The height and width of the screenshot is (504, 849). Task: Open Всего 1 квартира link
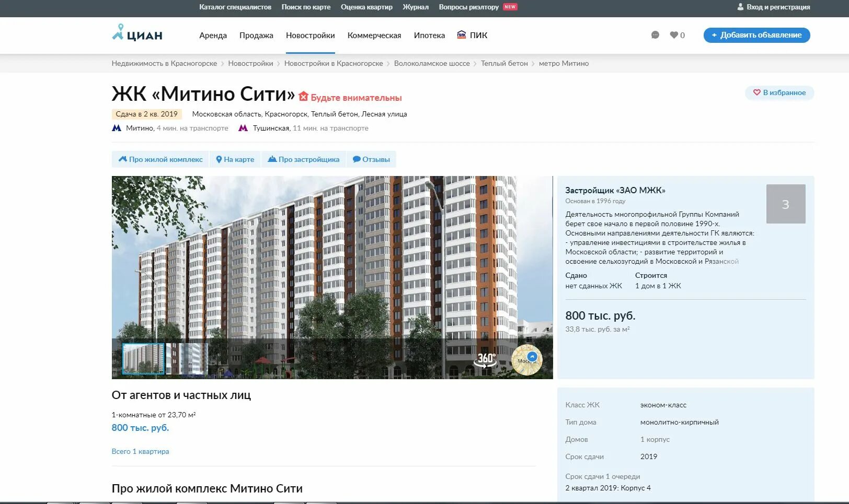coord(140,451)
